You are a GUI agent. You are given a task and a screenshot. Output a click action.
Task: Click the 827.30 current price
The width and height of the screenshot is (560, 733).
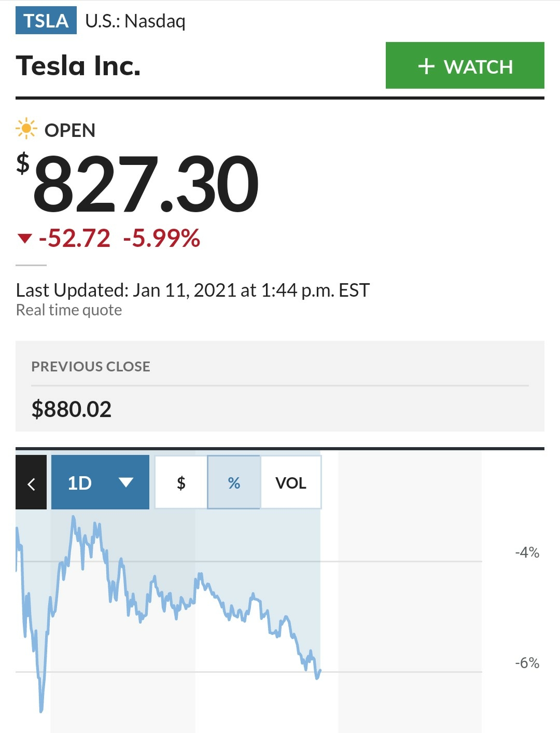coord(146,184)
